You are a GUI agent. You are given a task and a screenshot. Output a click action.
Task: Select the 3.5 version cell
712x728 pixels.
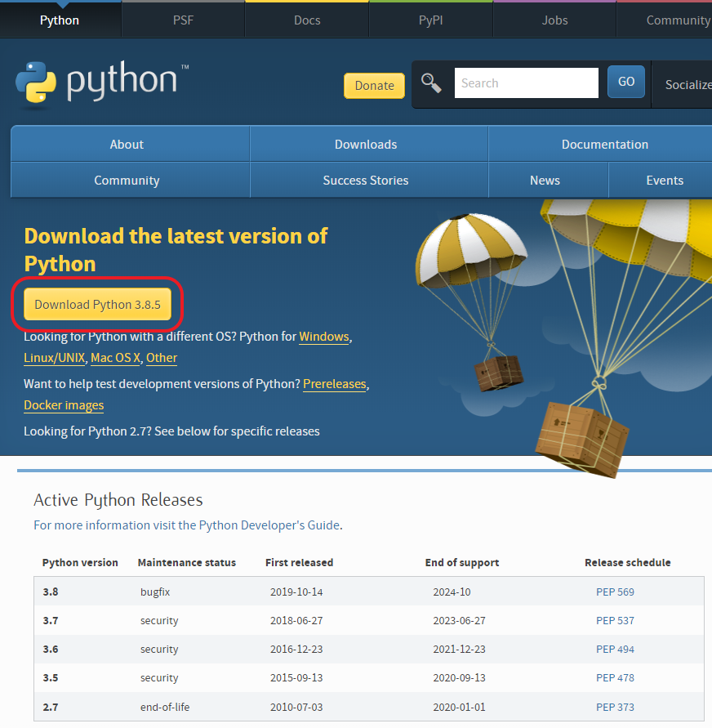(51, 677)
